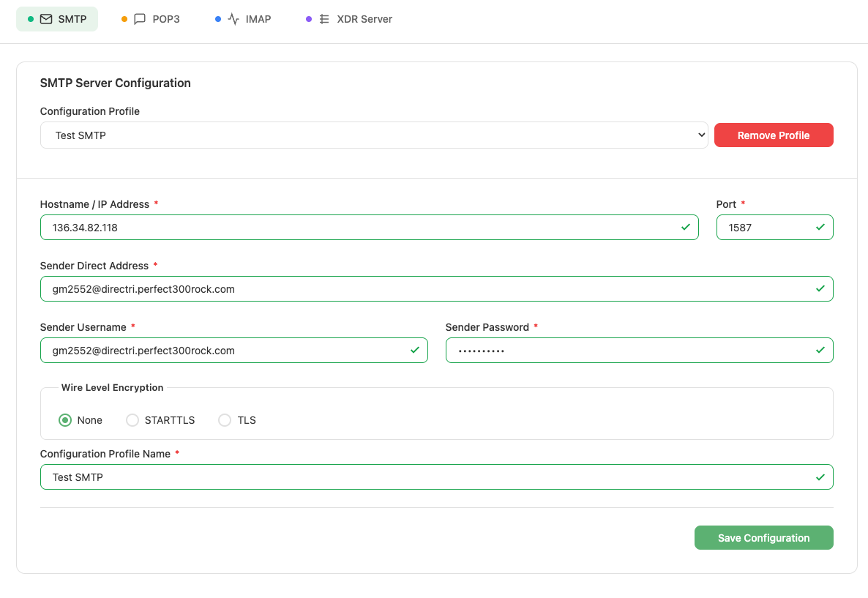868x598 pixels.
Task: Click checkmark in Sender Password field
Action: click(x=820, y=350)
